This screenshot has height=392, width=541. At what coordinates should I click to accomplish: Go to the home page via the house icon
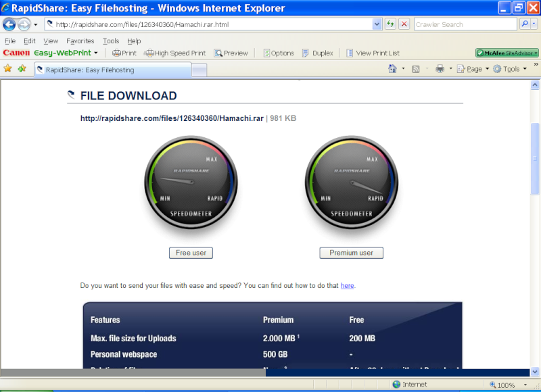tap(393, 69)
